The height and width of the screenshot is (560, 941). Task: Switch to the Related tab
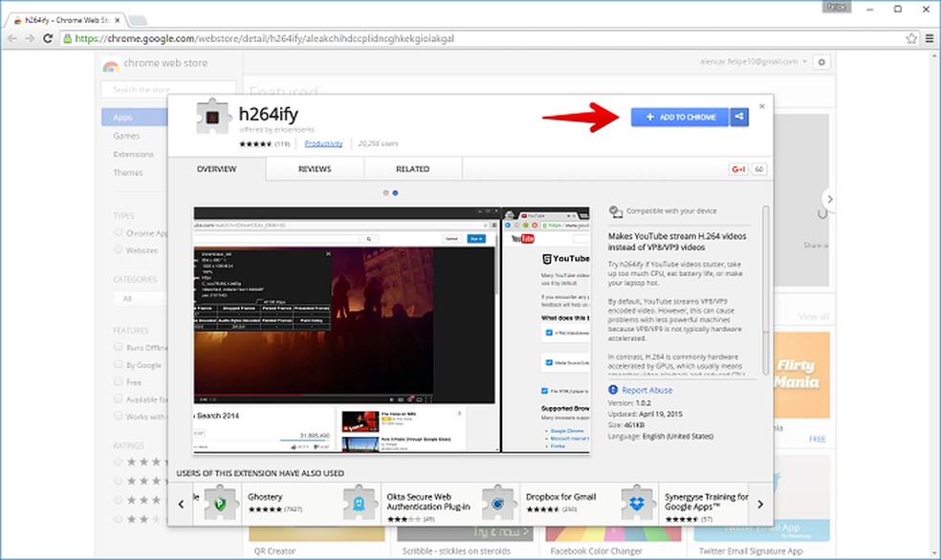tap(412, 169)
